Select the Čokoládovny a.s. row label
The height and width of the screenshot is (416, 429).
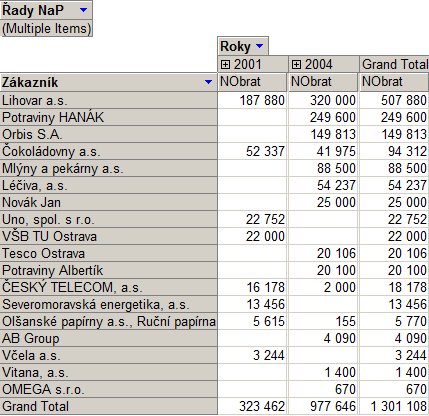pos(109,151)
